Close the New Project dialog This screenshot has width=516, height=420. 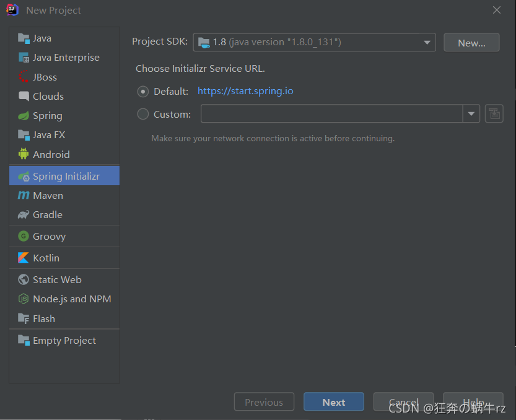(497, 10)
